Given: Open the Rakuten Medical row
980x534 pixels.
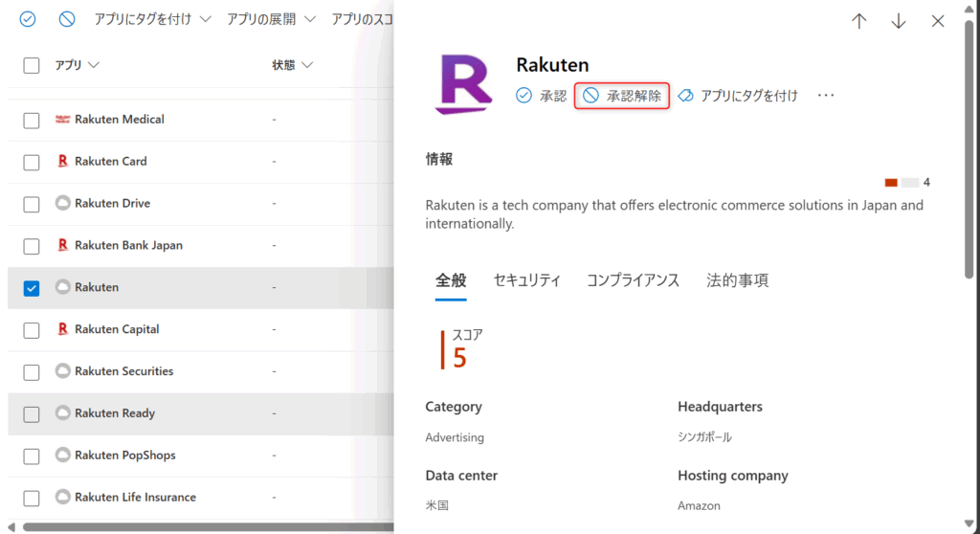Looking at the screenshot, I should click(x=201, y=120).
